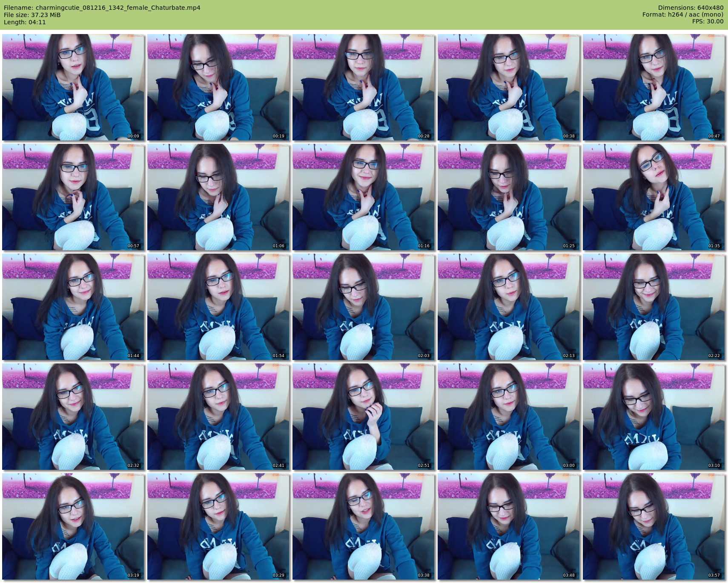Screen dimensions: 728x583
Task: Select the 'File size: 37.23 MiB' text
Action: pyautogui.click(x=32, y=15)
